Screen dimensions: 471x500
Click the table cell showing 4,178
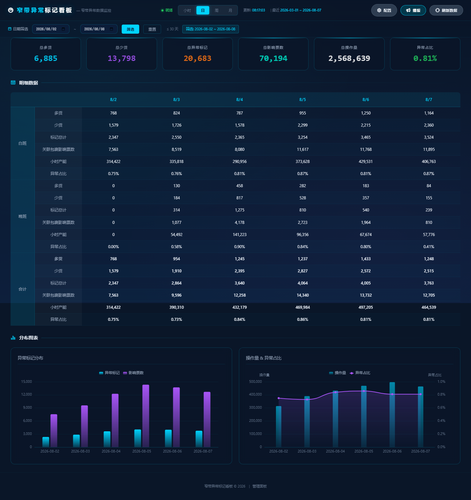239,222
